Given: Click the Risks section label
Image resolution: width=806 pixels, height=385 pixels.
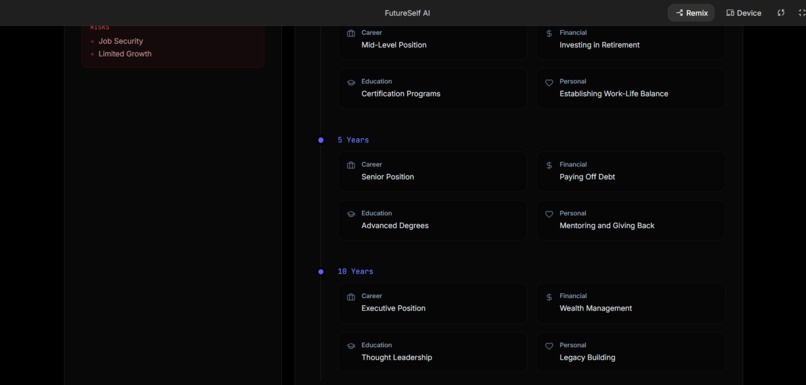Looking at the screenshot, I should pos(100,27).
